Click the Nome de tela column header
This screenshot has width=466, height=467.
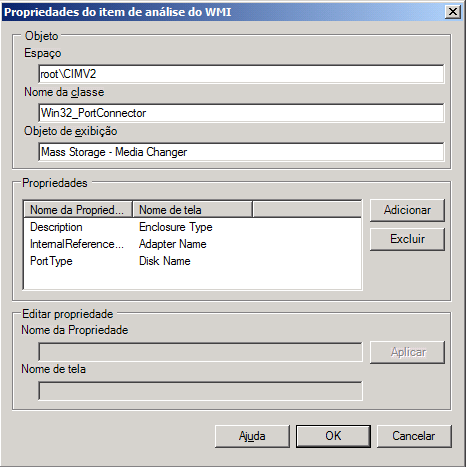[x=192, y=210]
